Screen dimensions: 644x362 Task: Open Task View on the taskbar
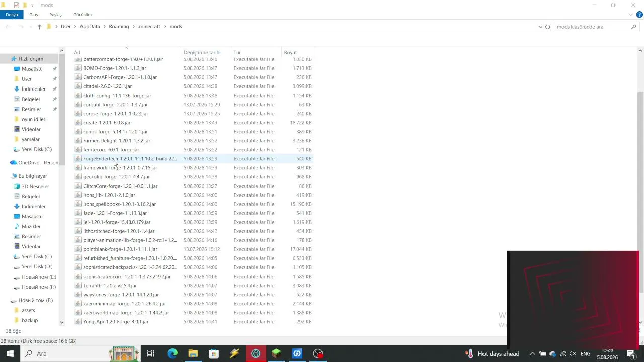pos(150,354)
